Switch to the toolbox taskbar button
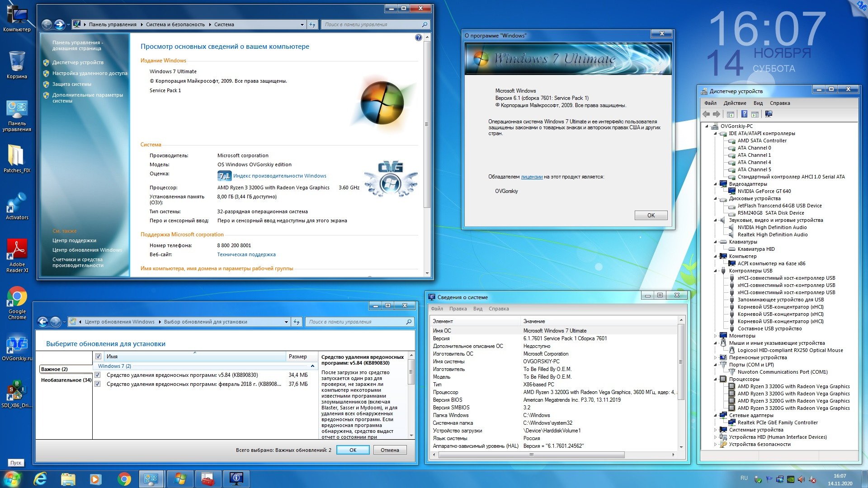The image size is (868, 488). click(208, 479)
